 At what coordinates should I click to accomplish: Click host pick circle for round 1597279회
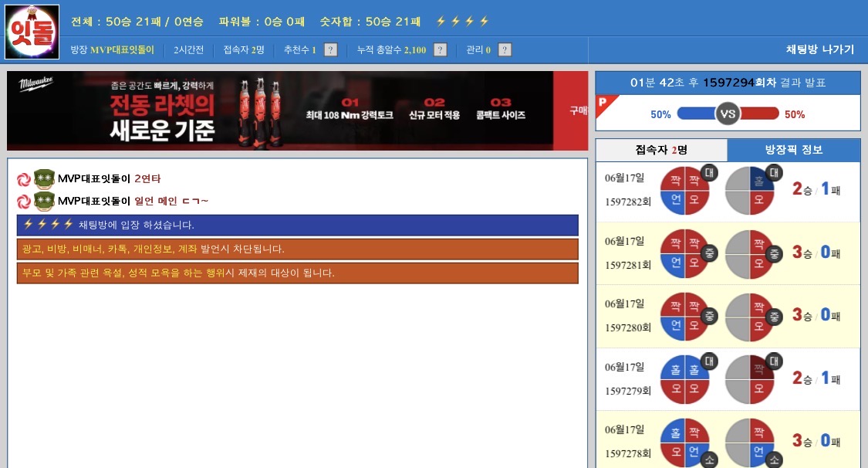pos(749,379)
